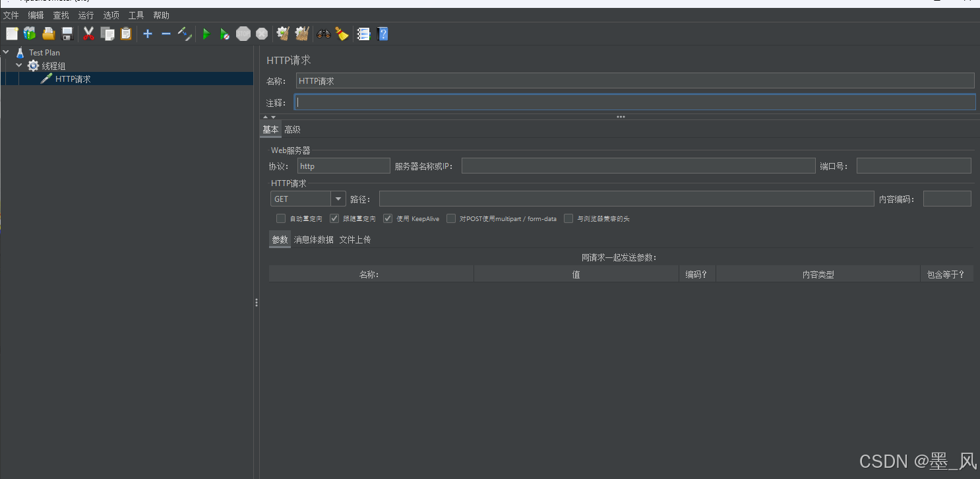Open the 选项 menu
Screen dimensions: 980x479
tap(111, 15)
